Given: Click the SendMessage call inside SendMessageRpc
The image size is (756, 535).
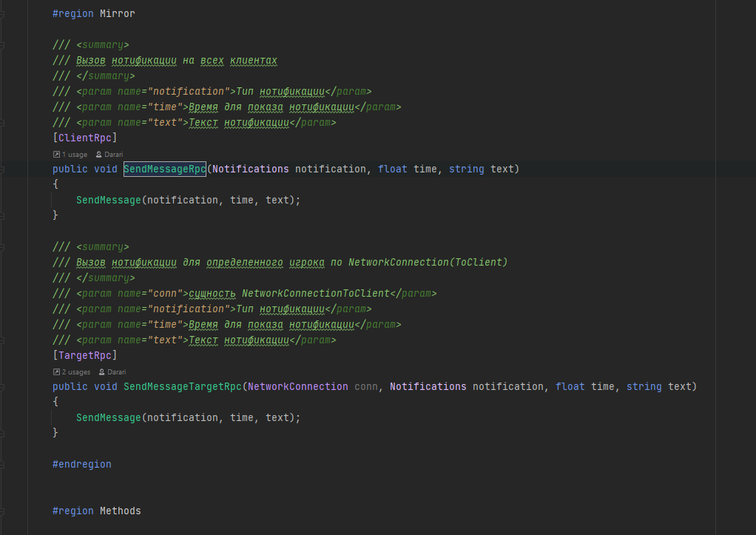Looking at the screenshot, I should click(108, 200).
